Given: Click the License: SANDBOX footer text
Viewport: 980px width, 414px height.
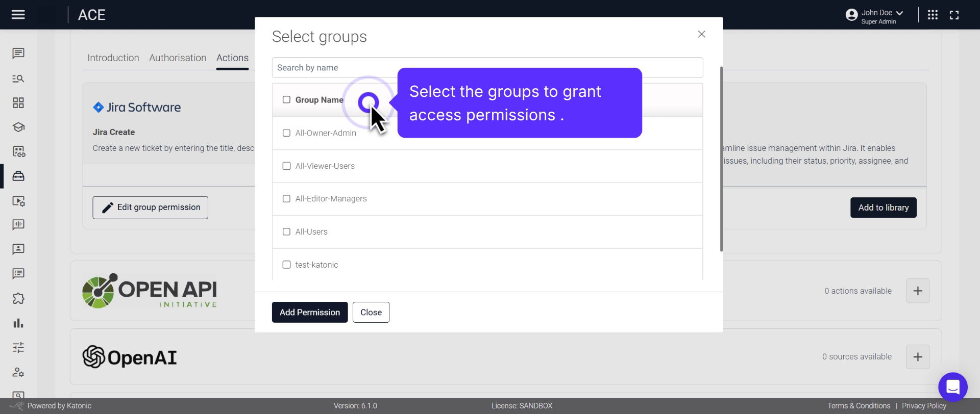Looking at the screenshot, I should pos(522,406).
